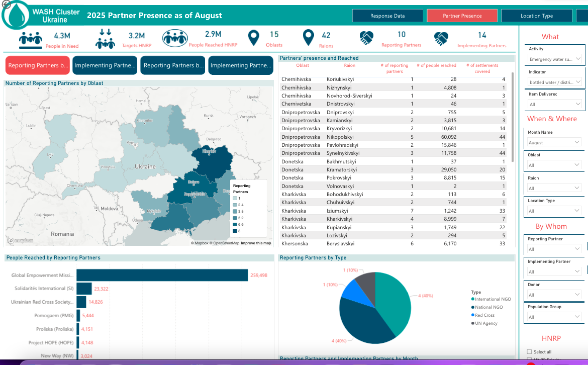This screenshot has width=588, height=365.
Task: Follow the Improve this map link
Action: click(256, 243)
